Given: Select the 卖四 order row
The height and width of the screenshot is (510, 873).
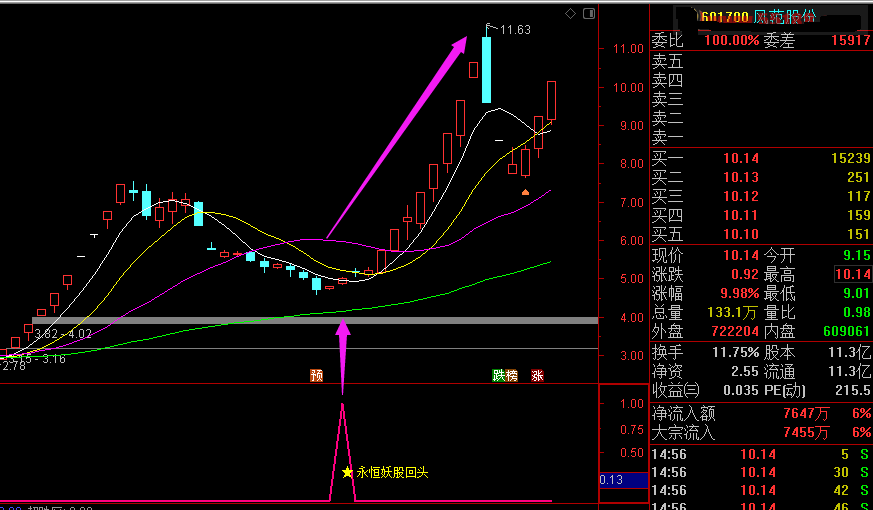Looking at the screenshot, I should click(x=761, y=80).
